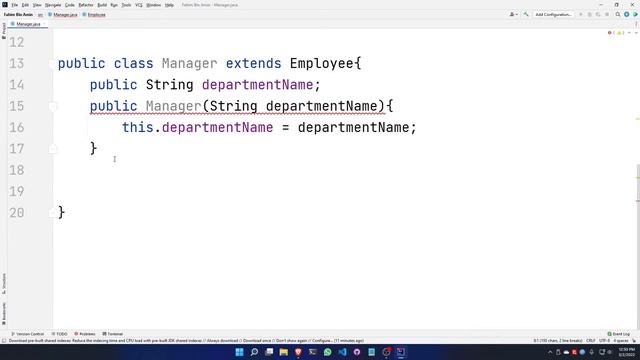Click the src breadcrumb folder
The width and height of the screenshot is (640, 360).
click(40, 15)
